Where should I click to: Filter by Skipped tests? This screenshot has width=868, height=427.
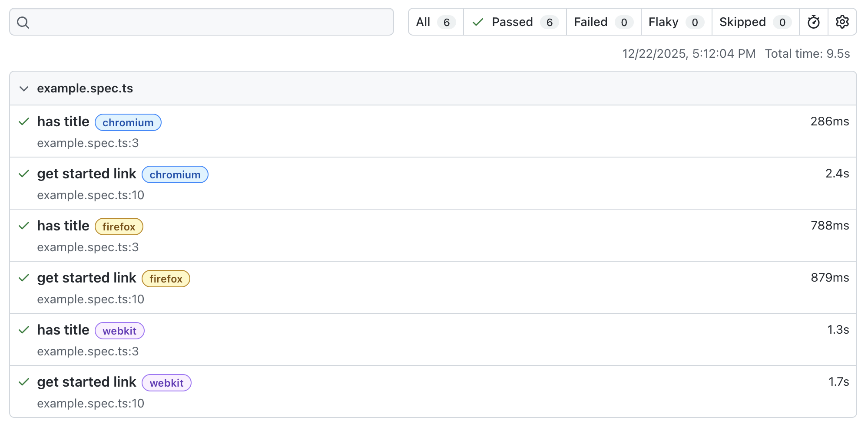[x=755, y=22]
